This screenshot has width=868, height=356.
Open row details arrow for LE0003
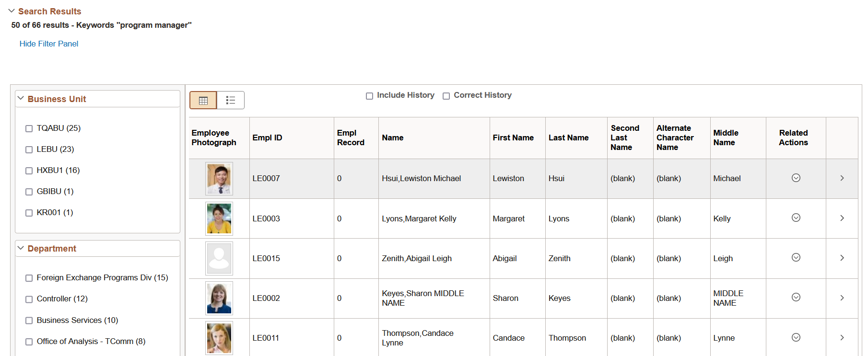click(x=842, y=218)
